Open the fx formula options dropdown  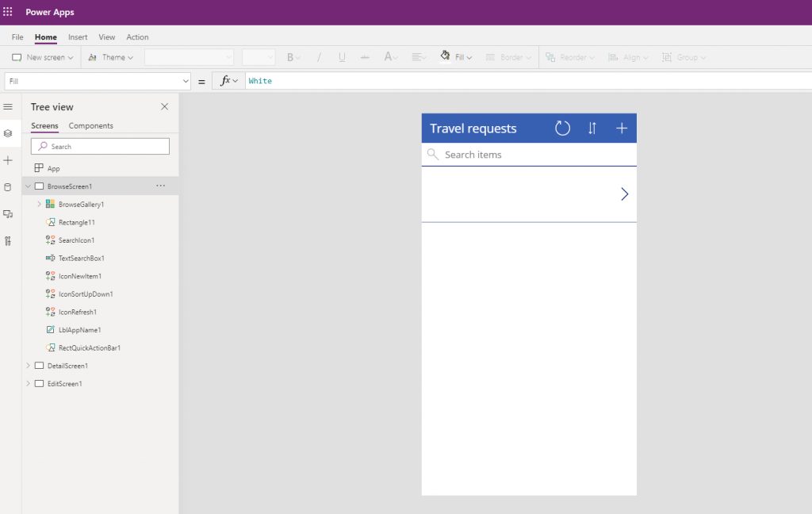[x=228, y=81]
